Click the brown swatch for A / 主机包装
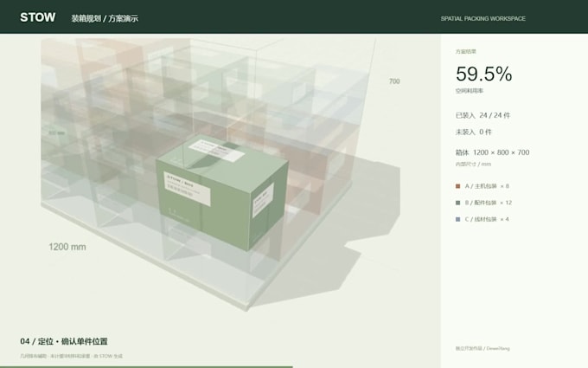The width and height of the screenshot is (588, 368). tap(458, 186)
